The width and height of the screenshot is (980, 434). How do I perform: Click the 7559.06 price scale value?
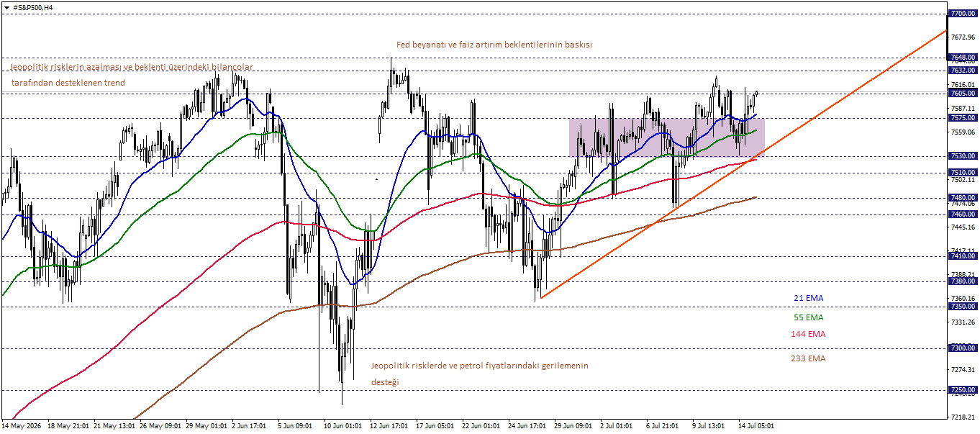point(963,132)
